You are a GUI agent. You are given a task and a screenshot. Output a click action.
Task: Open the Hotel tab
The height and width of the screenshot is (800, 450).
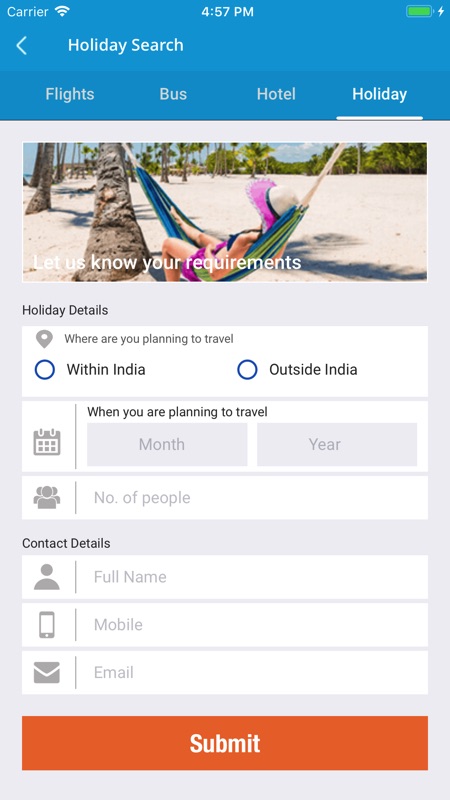click(x=276, y=94)
